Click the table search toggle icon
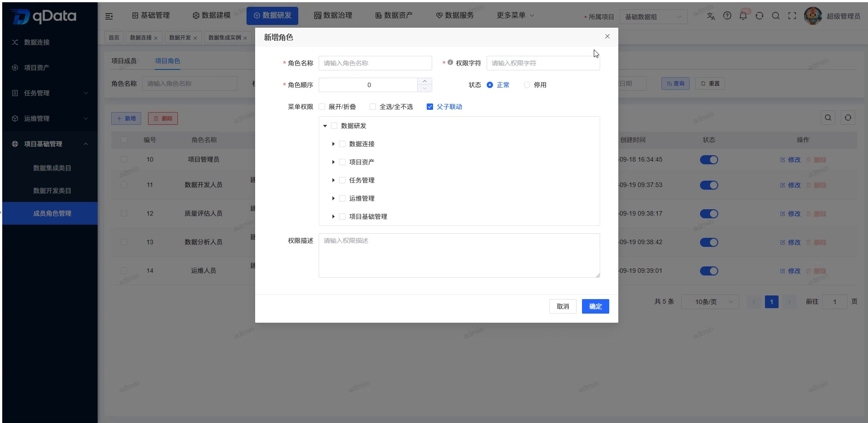The width and height of the screenshot is (868, 423). click(828, 118)
